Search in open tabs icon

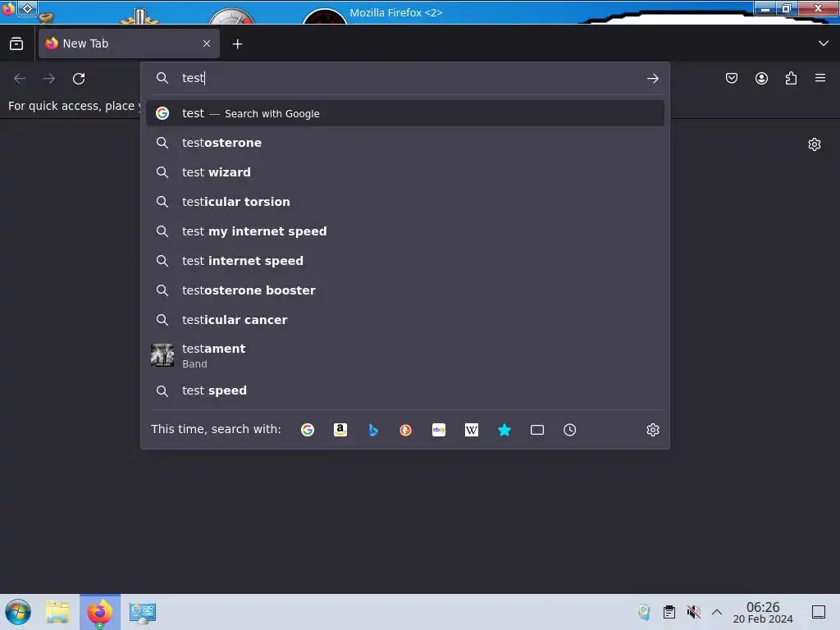coord(537,430)
